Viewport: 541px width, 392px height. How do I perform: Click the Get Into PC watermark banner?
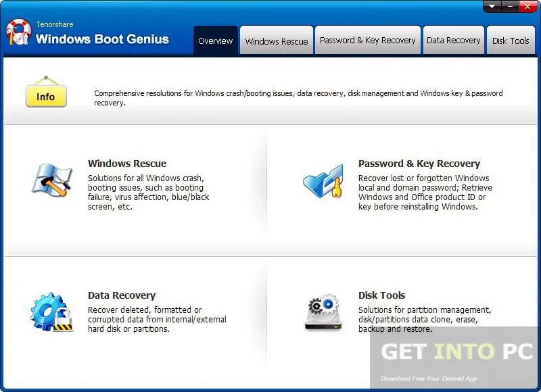[455, 358]
